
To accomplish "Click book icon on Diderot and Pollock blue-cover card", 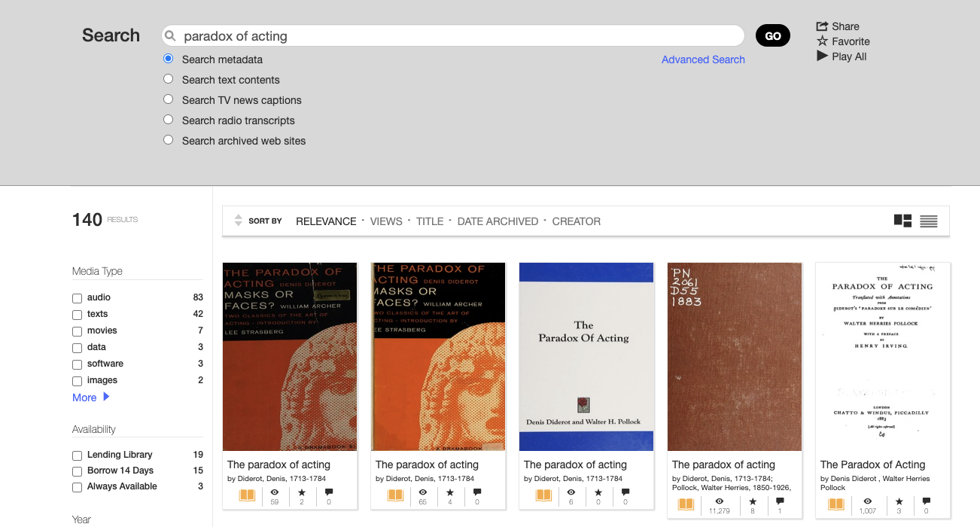I will (543, 495).
